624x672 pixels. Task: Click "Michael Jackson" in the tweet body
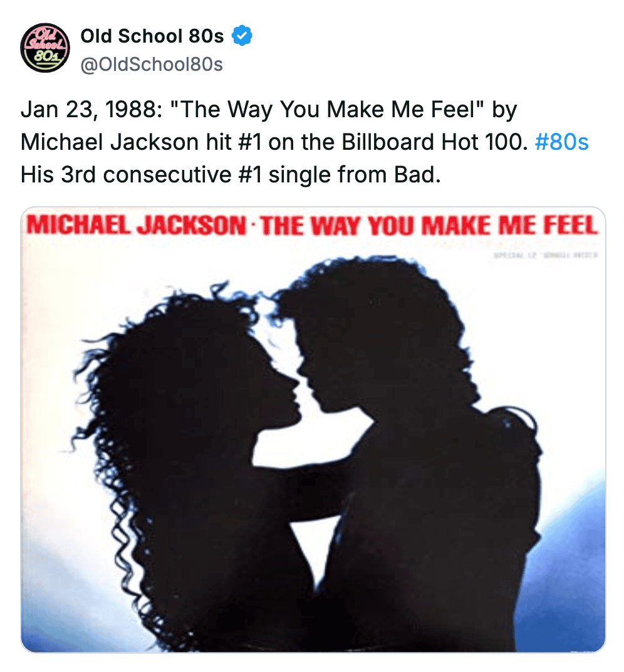(110, 142)
